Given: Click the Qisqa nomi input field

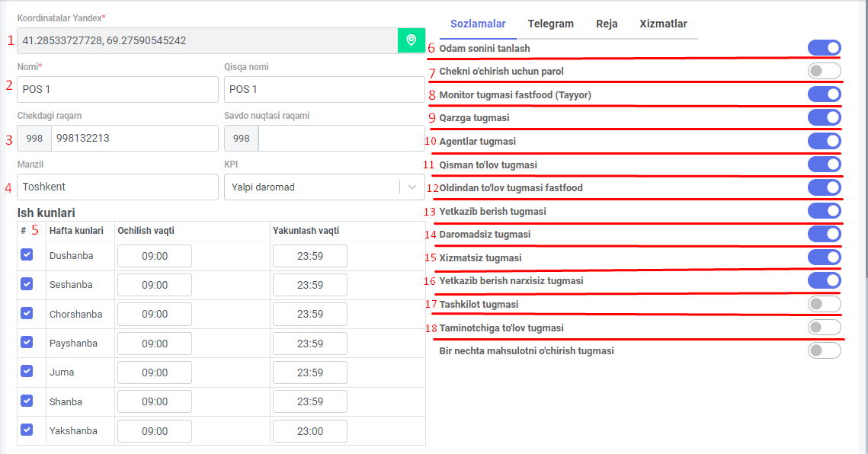Looking at the screenshot, I should tap(325, 89).
